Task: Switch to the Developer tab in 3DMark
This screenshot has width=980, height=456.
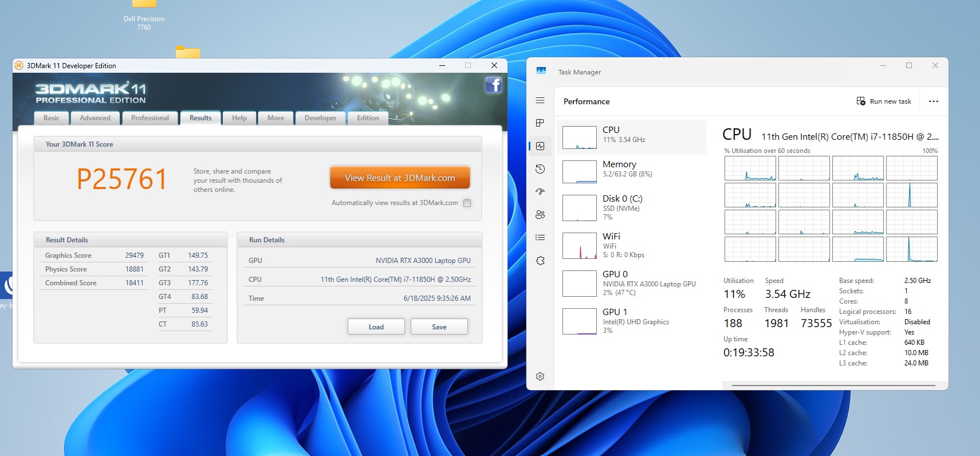Action: 321,118
